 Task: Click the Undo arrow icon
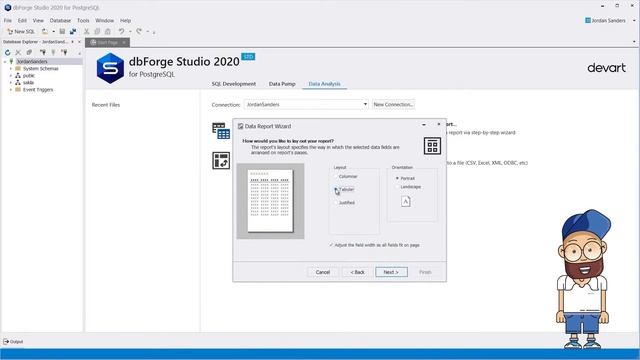point(121,31)
